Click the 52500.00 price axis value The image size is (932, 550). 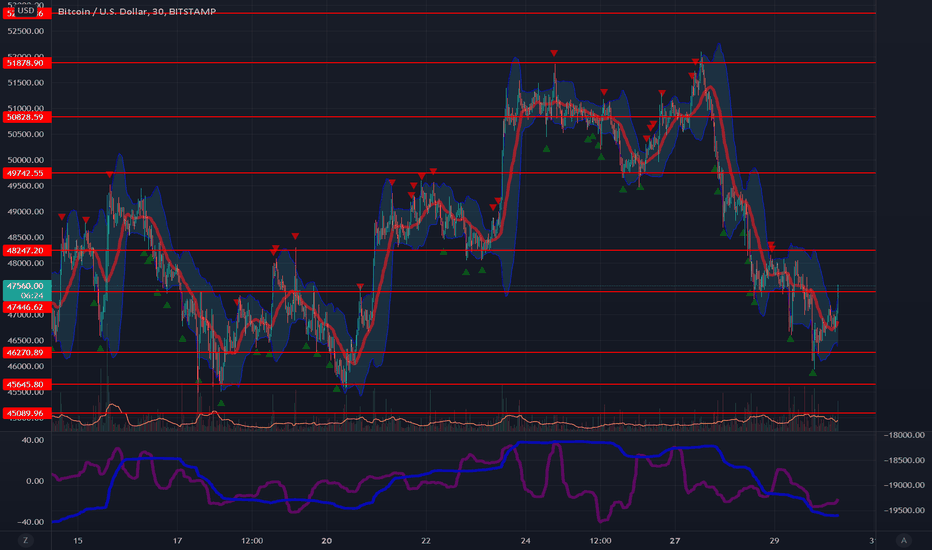(26, 31)
